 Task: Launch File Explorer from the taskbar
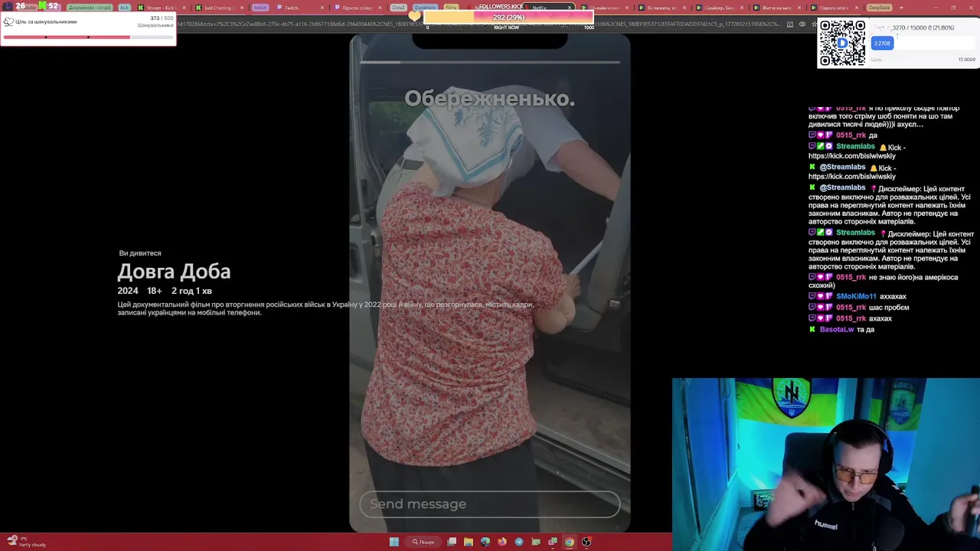coord(469,542)
